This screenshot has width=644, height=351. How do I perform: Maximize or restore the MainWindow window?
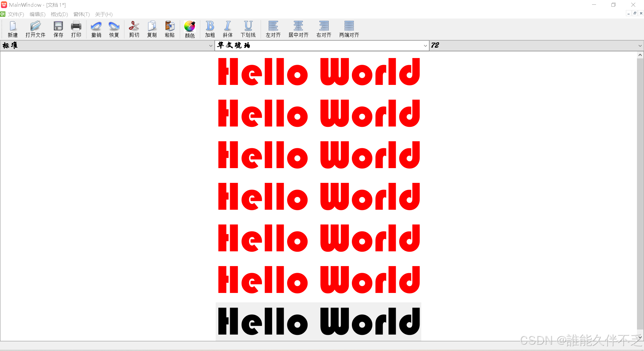point(613,5)
